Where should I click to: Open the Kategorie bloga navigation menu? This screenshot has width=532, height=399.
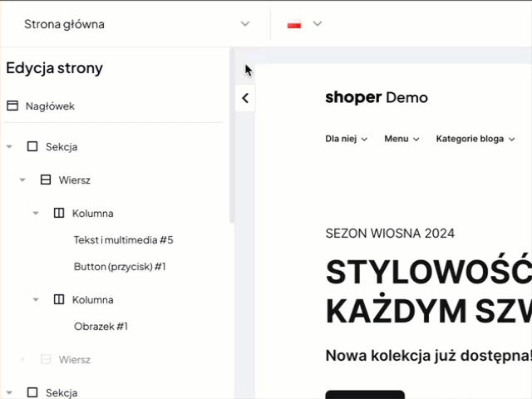(x=475, y=139)
